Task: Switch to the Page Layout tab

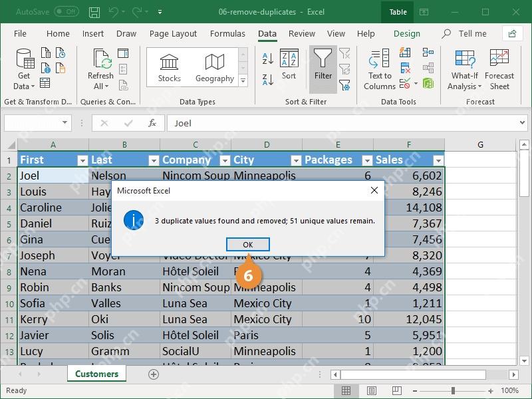Action: click(173, 34)
